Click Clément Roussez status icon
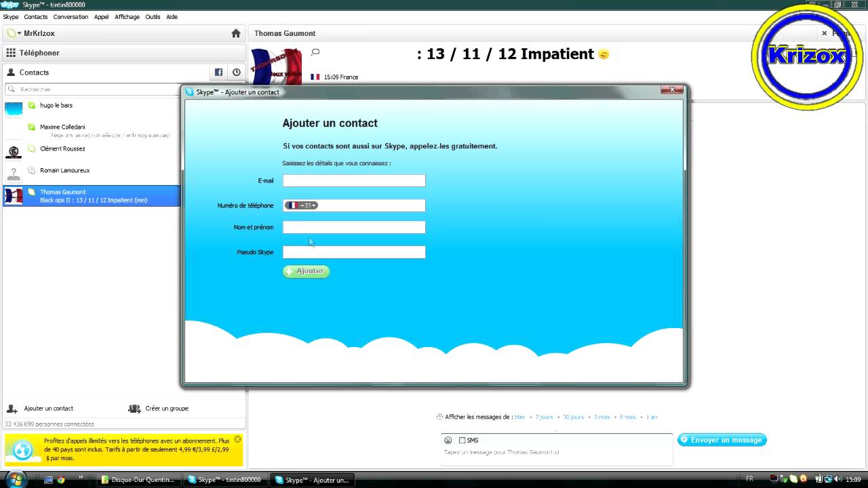The height and width of the screenshot is (488, 868). coord(32,148)
